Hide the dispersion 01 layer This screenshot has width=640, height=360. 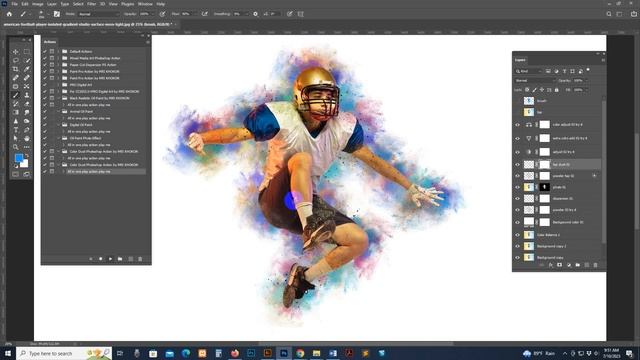pos(518,198)
